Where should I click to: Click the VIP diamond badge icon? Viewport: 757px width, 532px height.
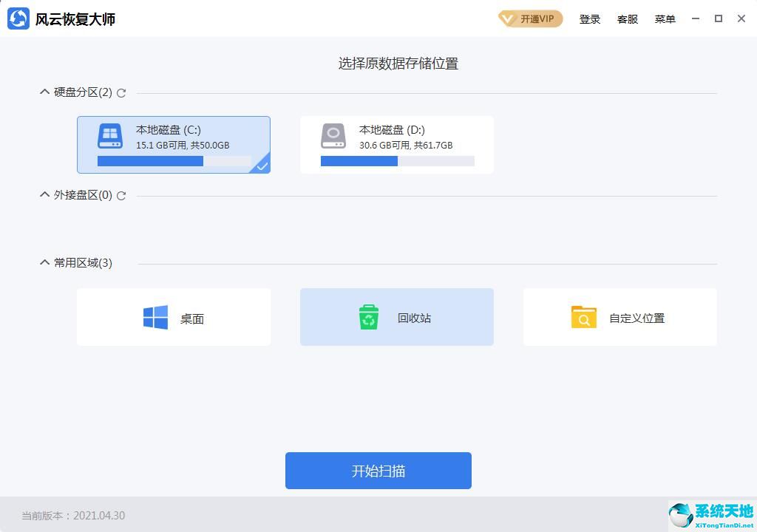point(507,19)
